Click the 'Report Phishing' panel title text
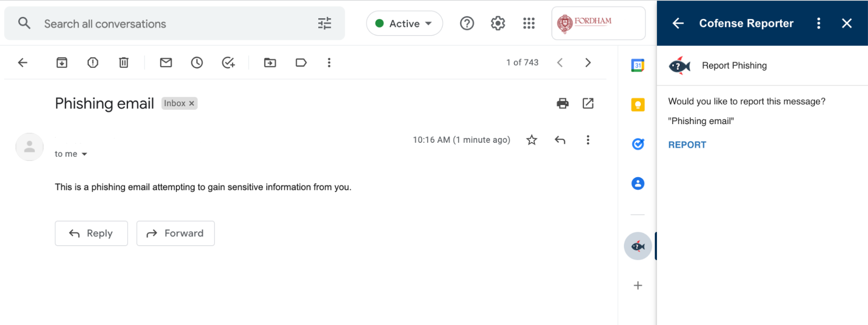 point(734,66)
